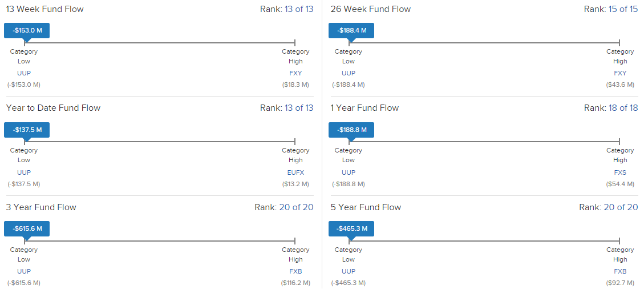644x293 pixels.
Task: Click the FXS ticker in 1 Year Fund Flow
Action: 620,172
